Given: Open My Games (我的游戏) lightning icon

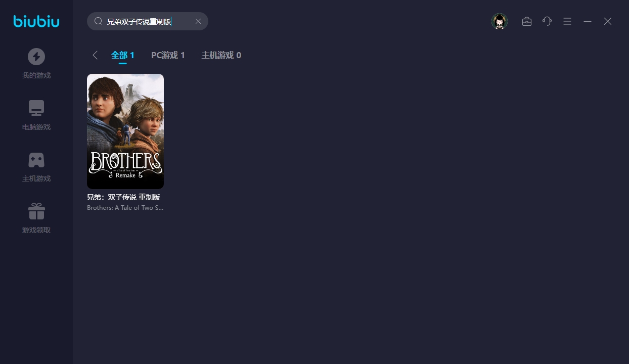Looking at the screenshot, I should [x=36, y=57].
